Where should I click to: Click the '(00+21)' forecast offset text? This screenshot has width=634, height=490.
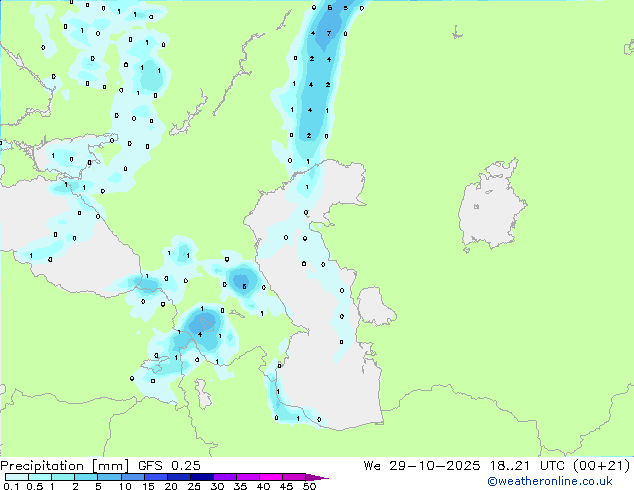602,466
